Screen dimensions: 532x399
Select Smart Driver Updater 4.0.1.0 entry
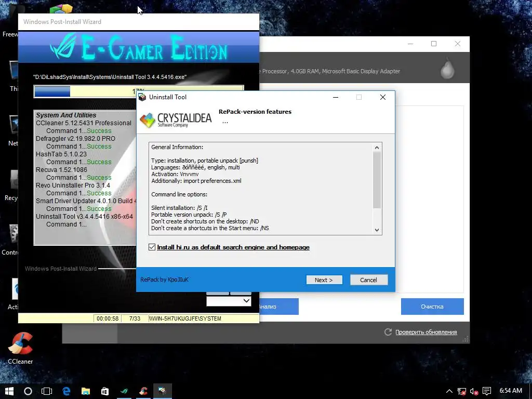pos(86,201)
